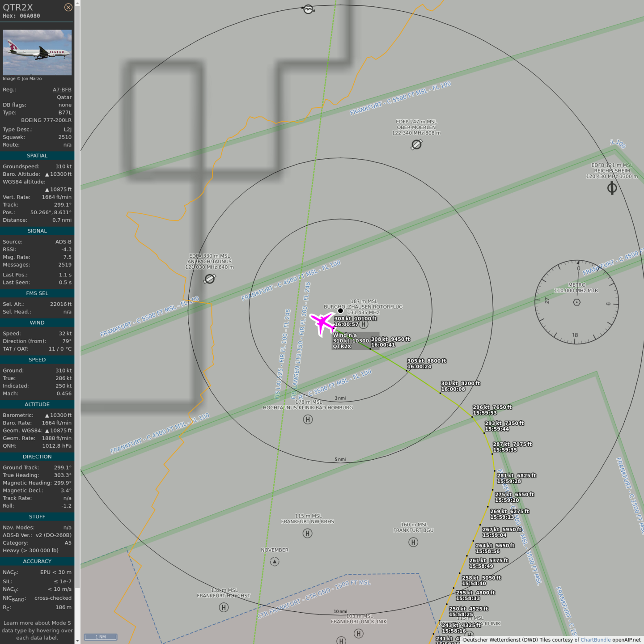Click the Anspach/Taunus EDFA airfield symbol
644x644 pixels.
click(210, 279)
